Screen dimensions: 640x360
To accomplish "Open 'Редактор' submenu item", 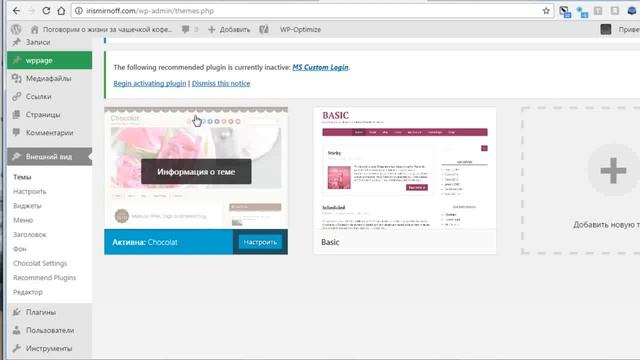I will pyautogui.click(x=28, y=292).
